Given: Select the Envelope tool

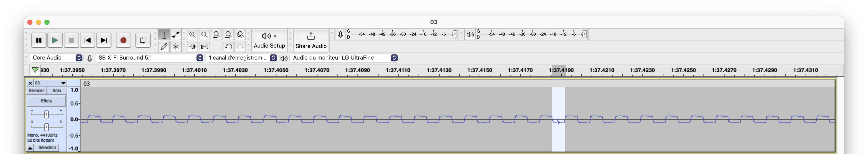Looking at the screenshot, I should 176,35.
